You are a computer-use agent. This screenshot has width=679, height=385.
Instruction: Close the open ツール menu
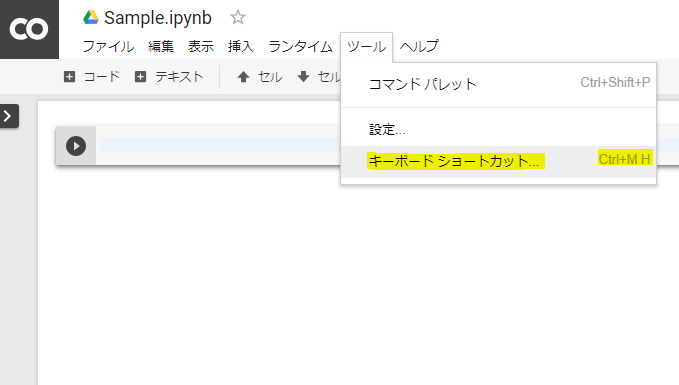366,47
